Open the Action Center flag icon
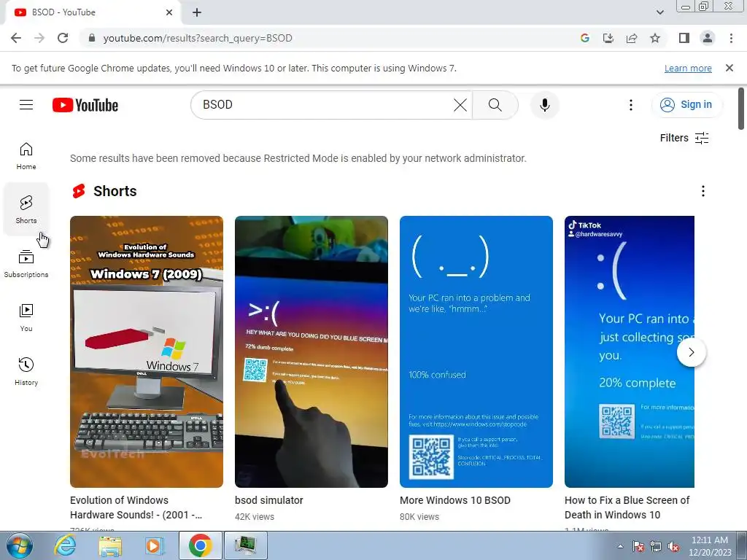The height and width of the screenshot is (560, 747). pyautogui.click(x=638, y=546)
